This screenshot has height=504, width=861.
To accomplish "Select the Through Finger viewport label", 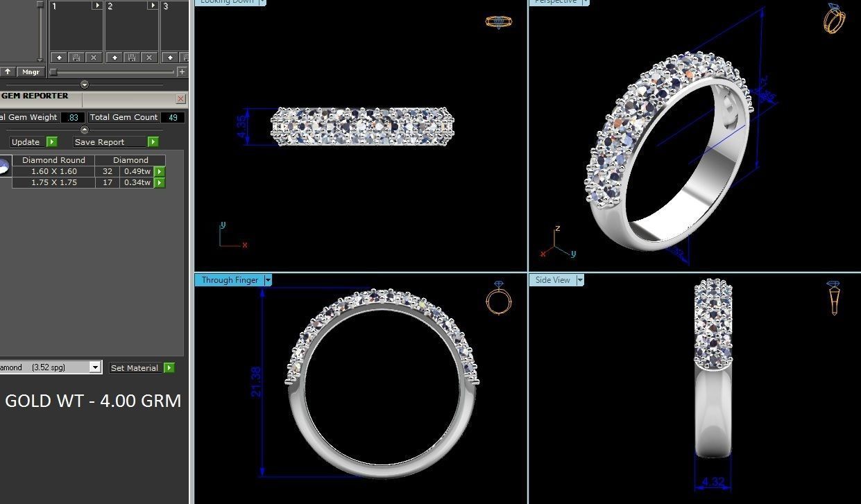I will point(230,280).
